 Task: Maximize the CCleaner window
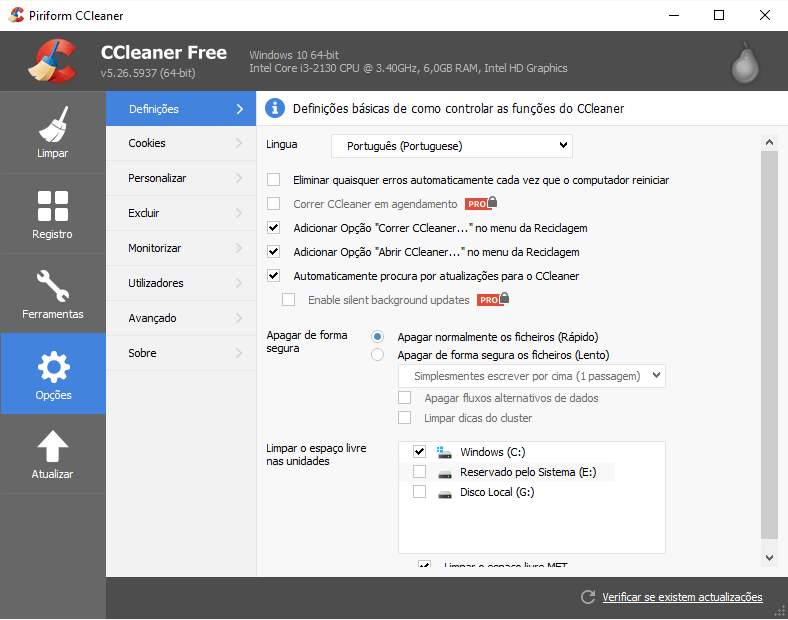[x=719, y=15]
